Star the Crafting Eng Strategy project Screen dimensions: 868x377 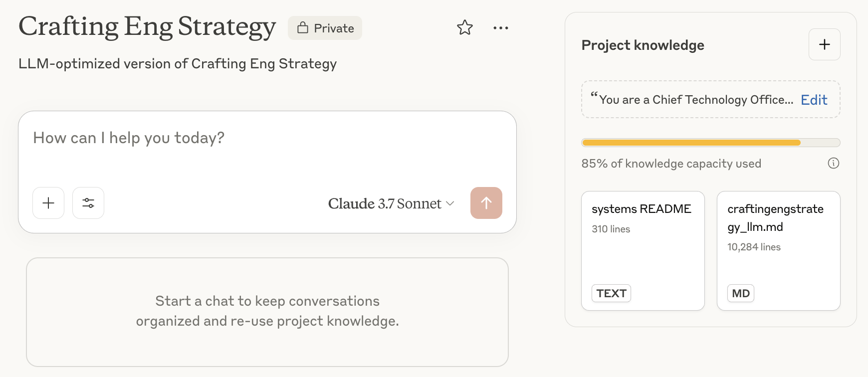point(464,27)
